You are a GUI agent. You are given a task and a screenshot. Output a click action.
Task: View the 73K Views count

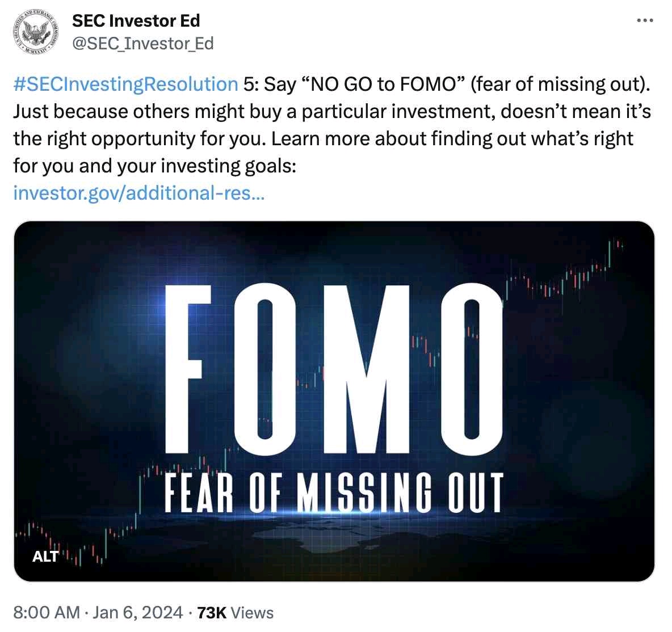pyautogui.click(x=212, y=613)
